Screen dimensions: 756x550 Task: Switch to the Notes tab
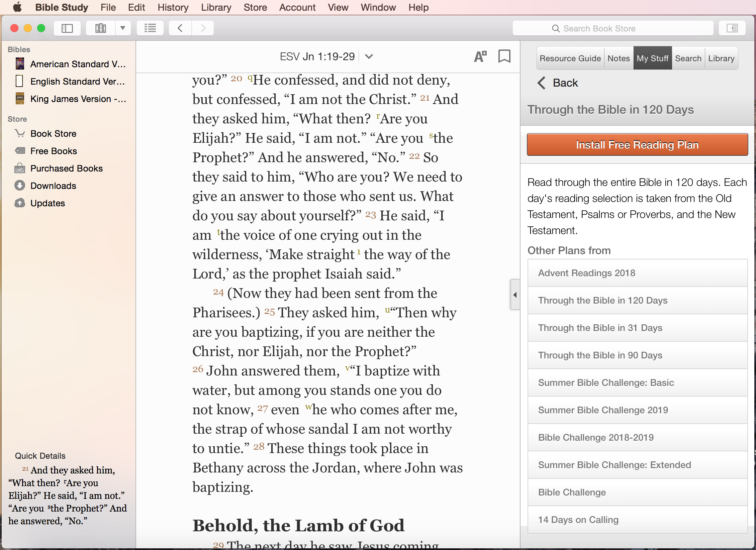tap(619, 58)
